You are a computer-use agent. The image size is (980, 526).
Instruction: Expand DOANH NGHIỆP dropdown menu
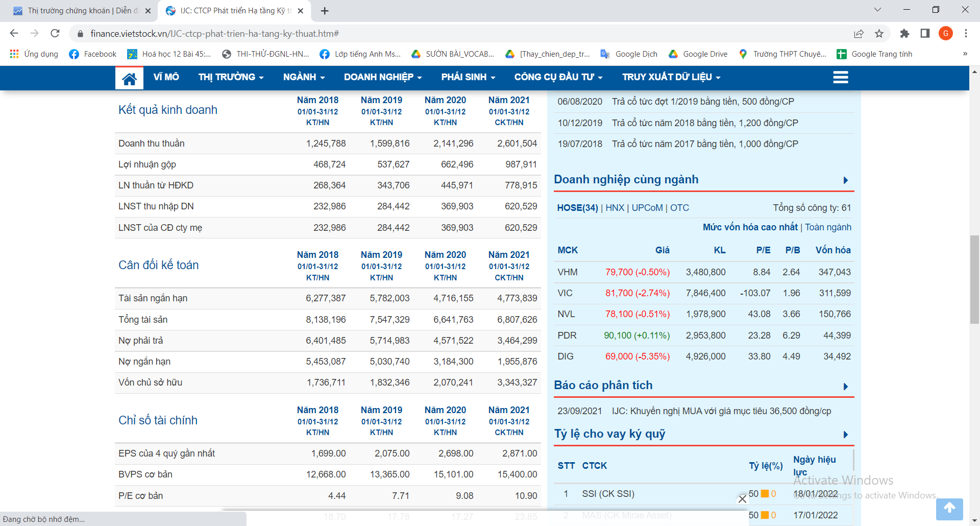click(x=383, y=77)
